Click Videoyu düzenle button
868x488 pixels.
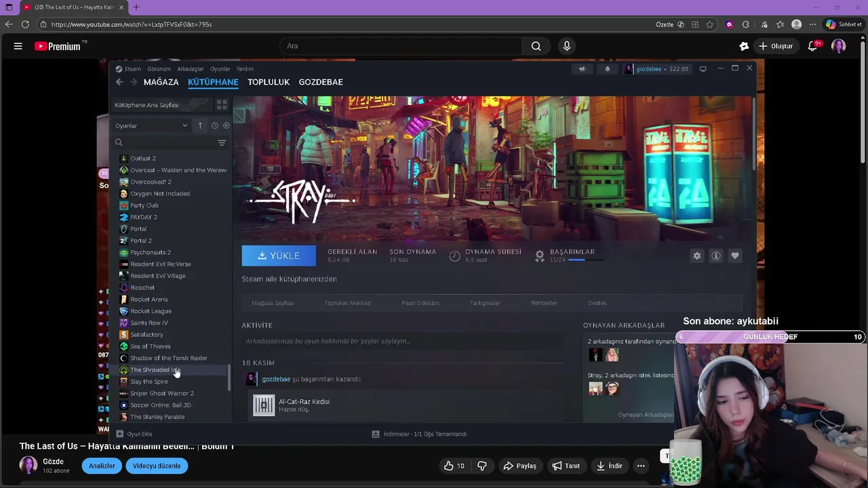157,466
